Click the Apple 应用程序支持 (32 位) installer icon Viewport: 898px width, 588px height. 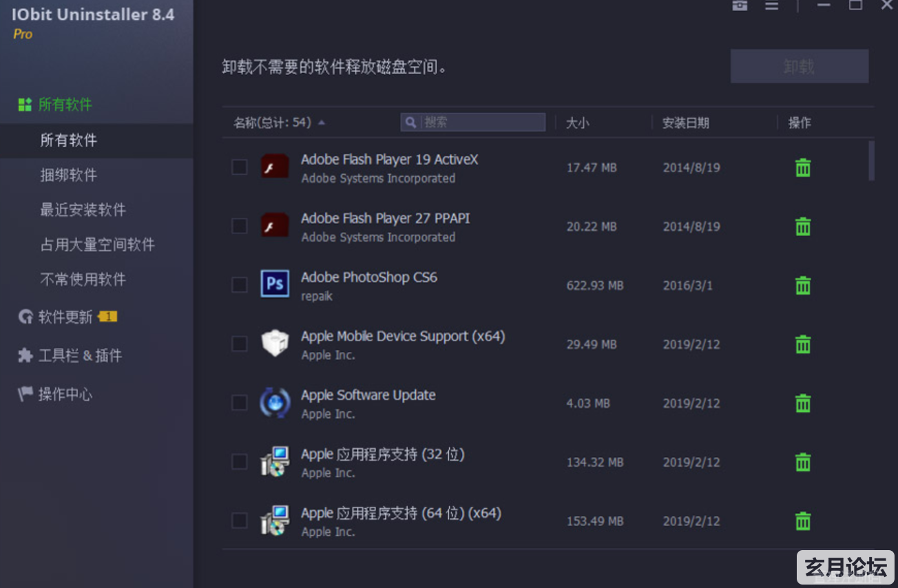pos(275,461)
